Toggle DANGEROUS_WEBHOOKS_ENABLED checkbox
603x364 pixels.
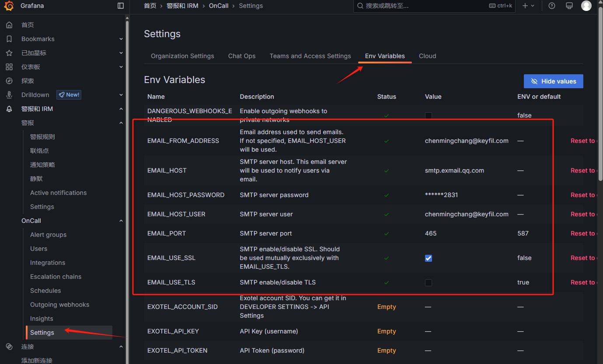(429, 115)
